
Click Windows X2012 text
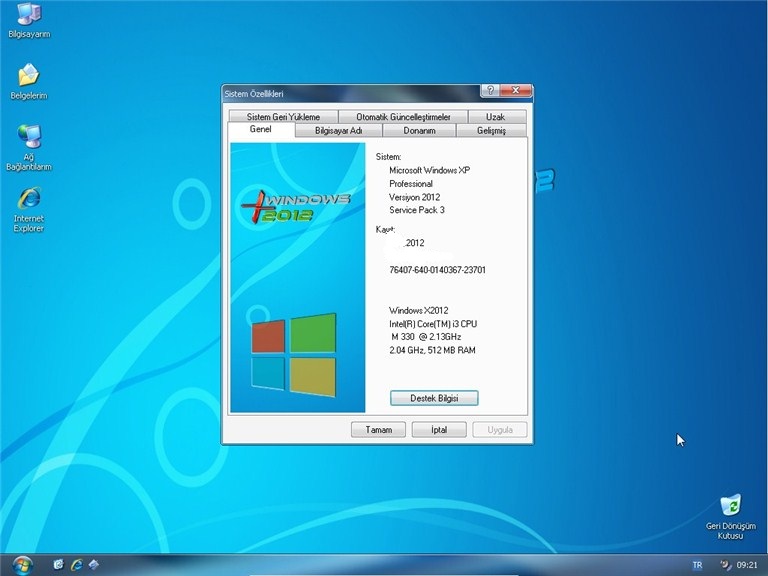pyautogui.click(x=418, y=311)
